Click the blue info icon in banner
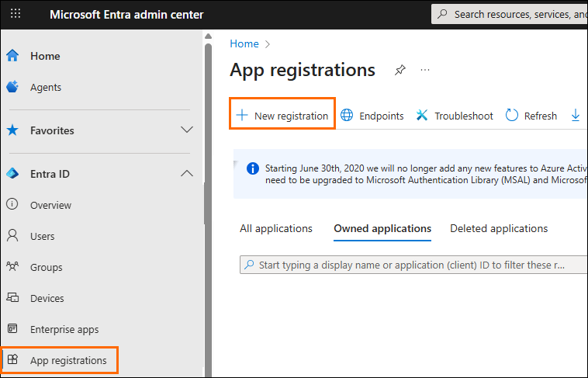Viewport: 588px width, 378px height. click(253, 168)
